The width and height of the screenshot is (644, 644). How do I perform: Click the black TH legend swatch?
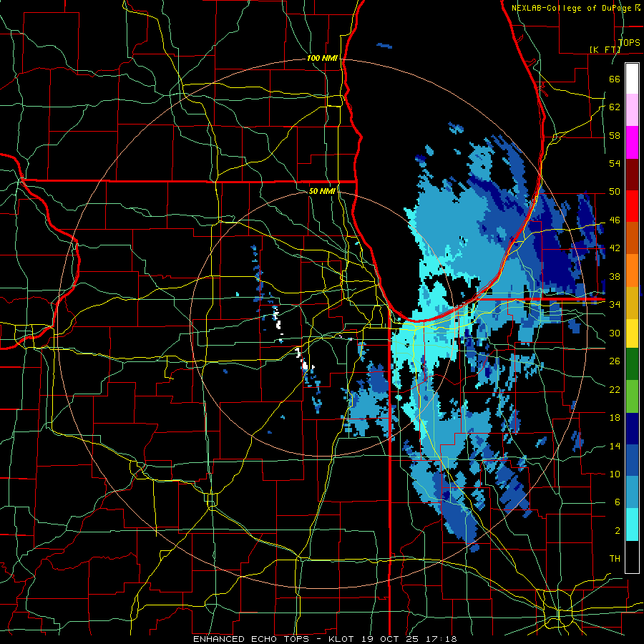(x=632, y=557)
